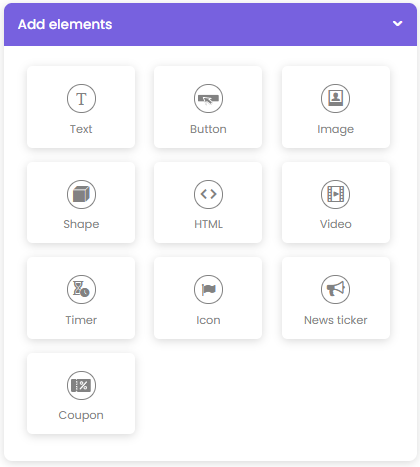The height and width of the screenshot is (467, 420).
Task: Click the Text element T icon
Action: pyautogui.click(x=81, y=99)
